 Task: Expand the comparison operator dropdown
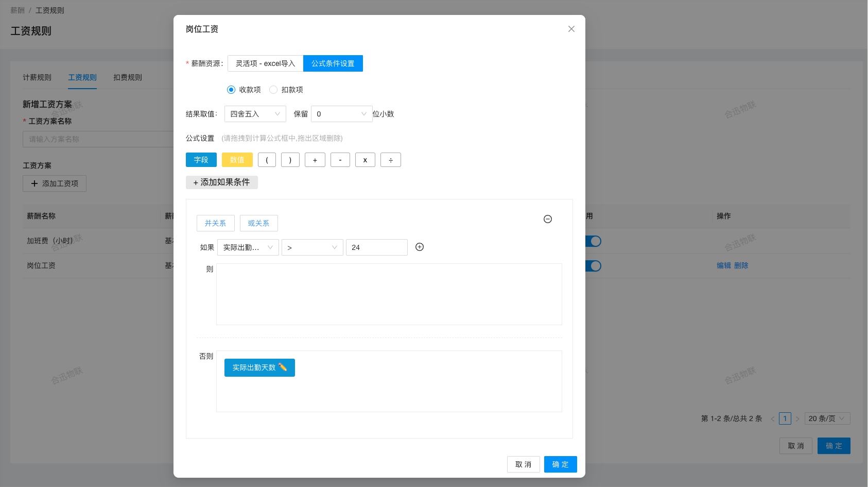(x=312, y=247)
